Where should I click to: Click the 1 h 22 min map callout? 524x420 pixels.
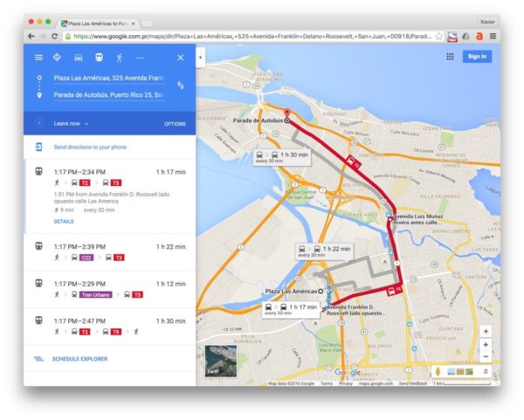[324, 251]
